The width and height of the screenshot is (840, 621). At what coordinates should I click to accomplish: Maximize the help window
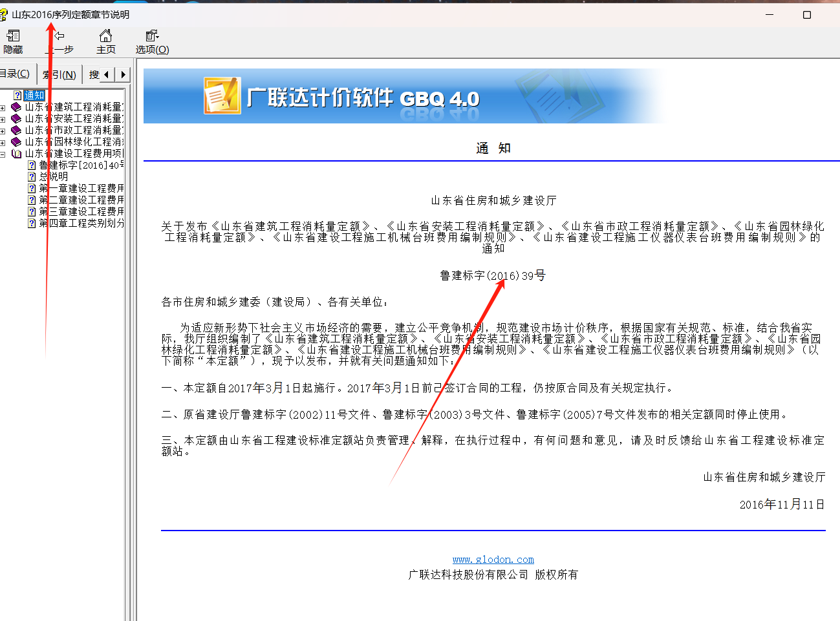click(807, 15)
